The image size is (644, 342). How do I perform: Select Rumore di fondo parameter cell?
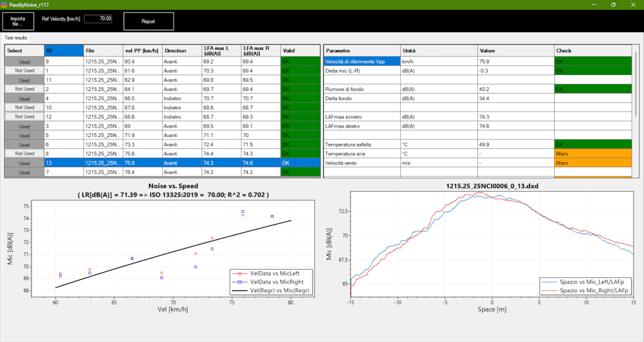362,89
